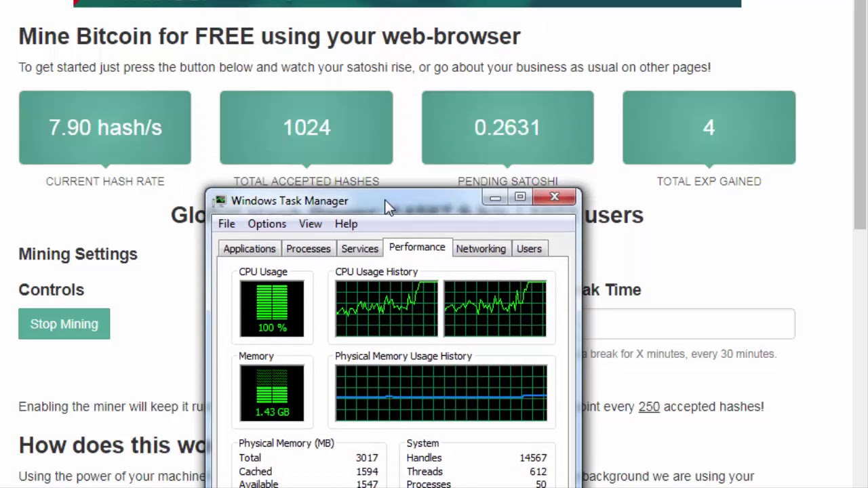Switch to the Services tab

(359, 249)
